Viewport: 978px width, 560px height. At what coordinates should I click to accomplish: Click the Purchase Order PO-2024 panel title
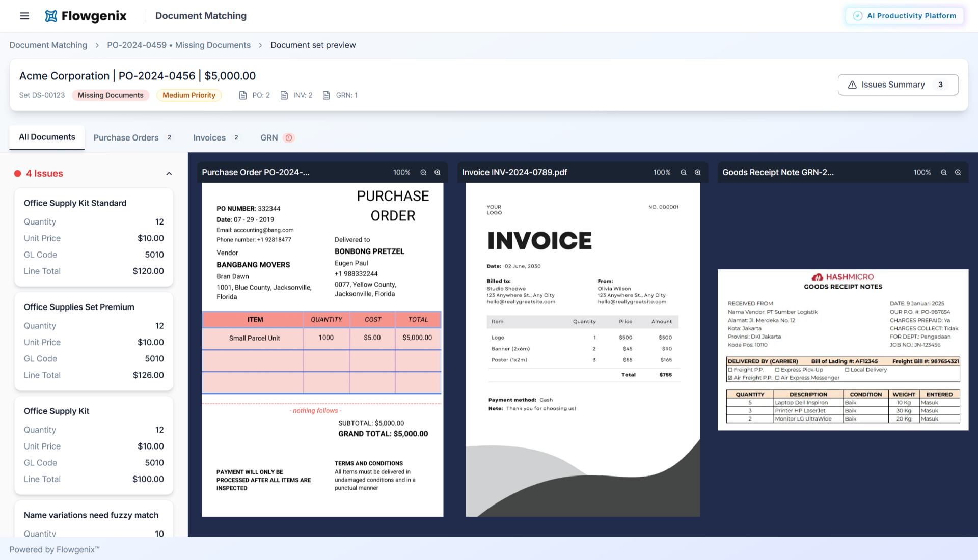[x=256, y=172]
